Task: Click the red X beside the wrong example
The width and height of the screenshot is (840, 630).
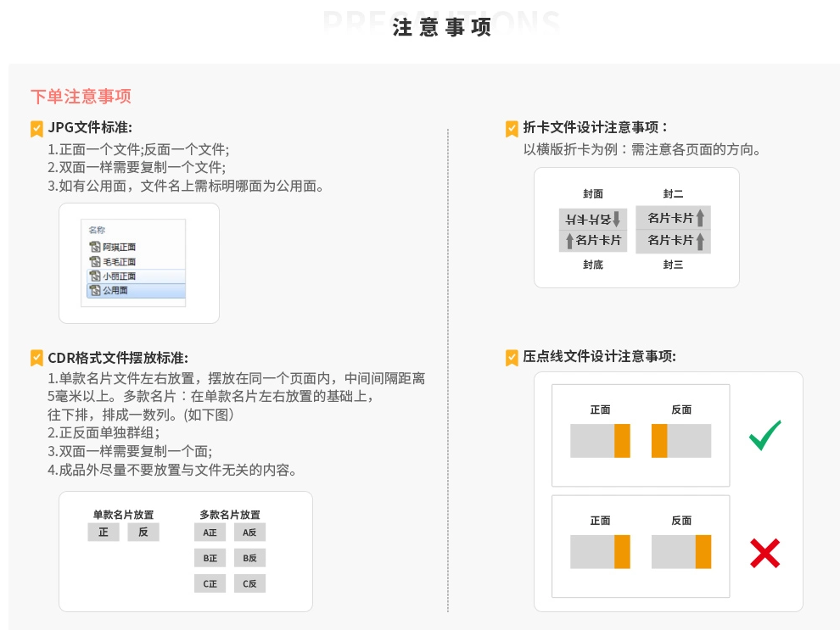Action: click(x=765, y=553)
